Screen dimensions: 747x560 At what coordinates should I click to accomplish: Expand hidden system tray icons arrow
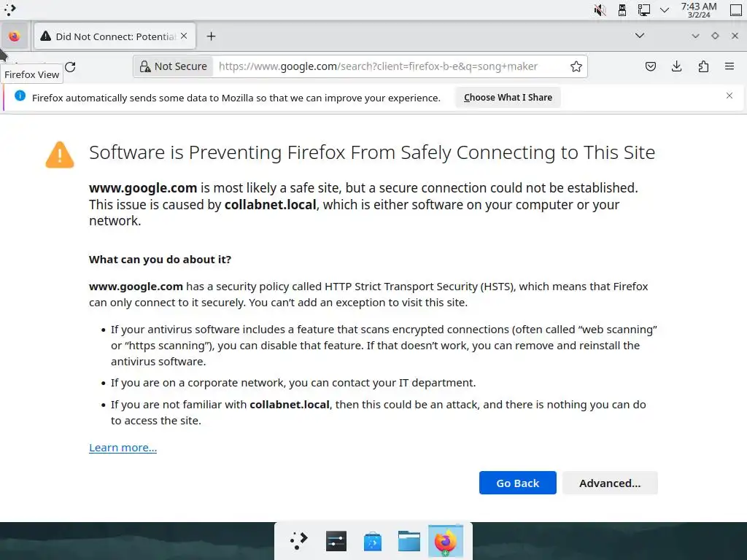tap(664, 10)
